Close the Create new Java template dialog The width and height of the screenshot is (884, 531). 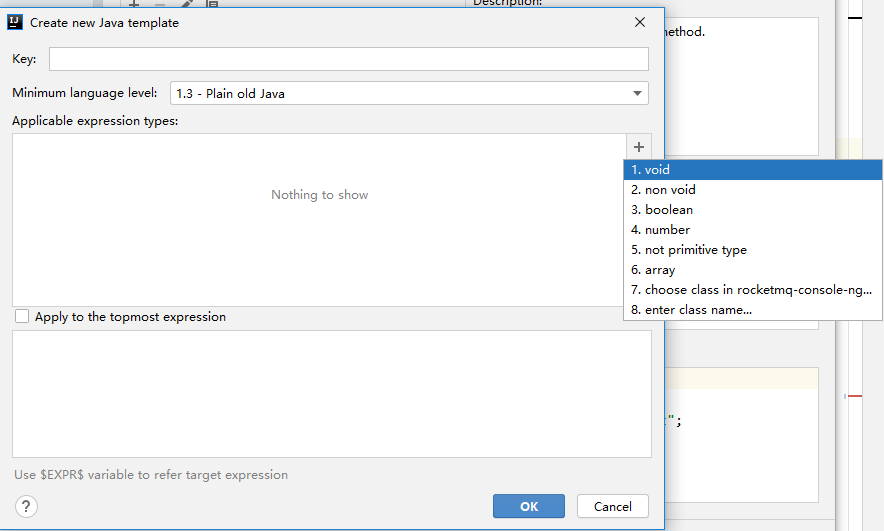click(640, 22)
